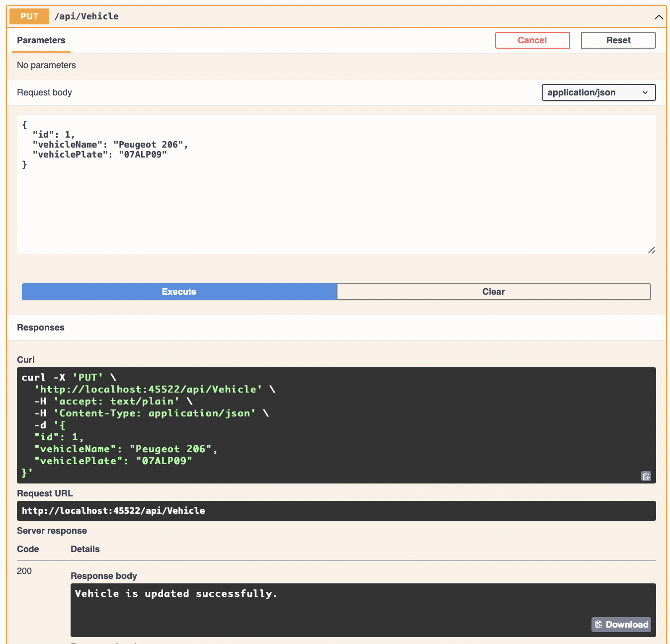The image size is (670, 644).
Task: Select the Request URL text
Action: tap(113, 510)
